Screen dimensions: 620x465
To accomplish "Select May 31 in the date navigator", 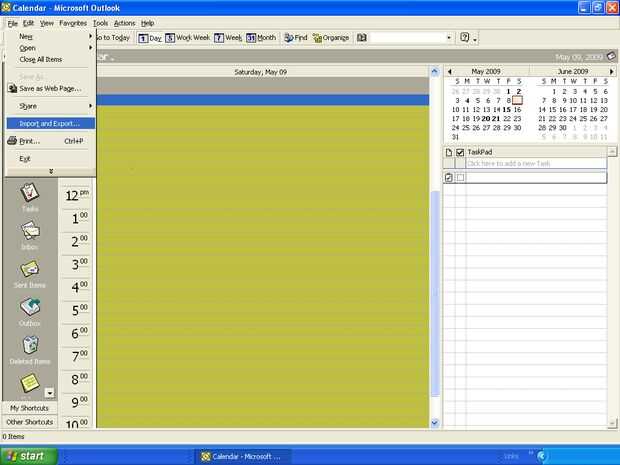I will click(x=456, y=137).
